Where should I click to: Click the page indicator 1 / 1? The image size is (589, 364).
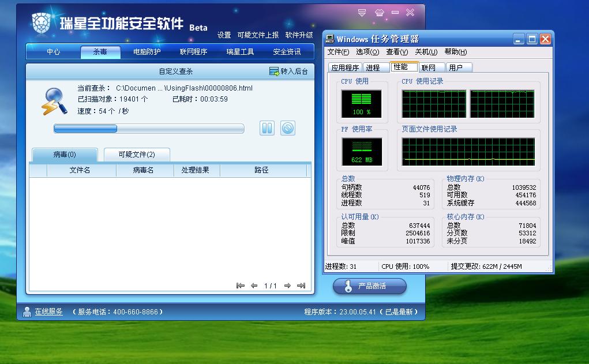tap(271, 286)
